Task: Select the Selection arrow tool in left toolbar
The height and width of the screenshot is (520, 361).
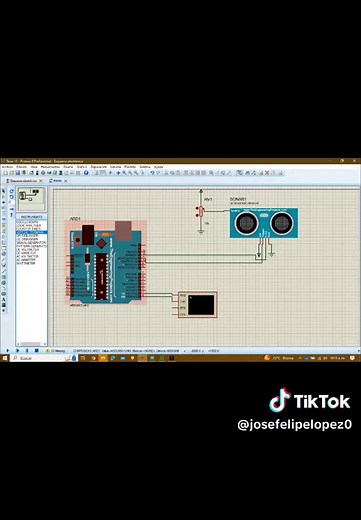Action: (3, 191)
